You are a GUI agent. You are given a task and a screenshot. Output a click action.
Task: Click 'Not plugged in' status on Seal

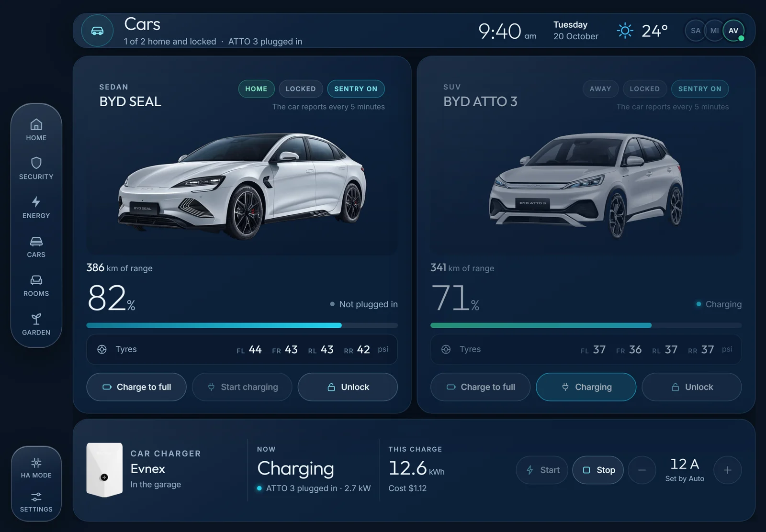364,304
